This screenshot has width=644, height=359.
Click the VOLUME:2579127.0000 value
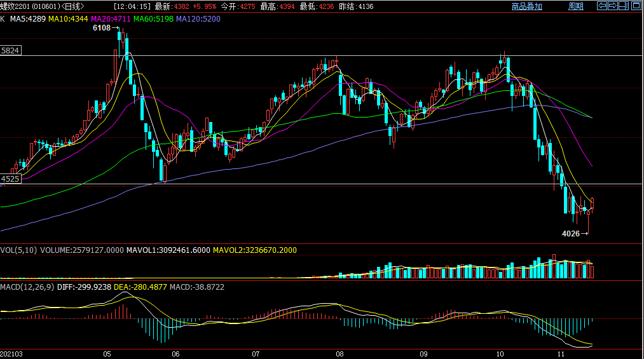coord(82,250)
